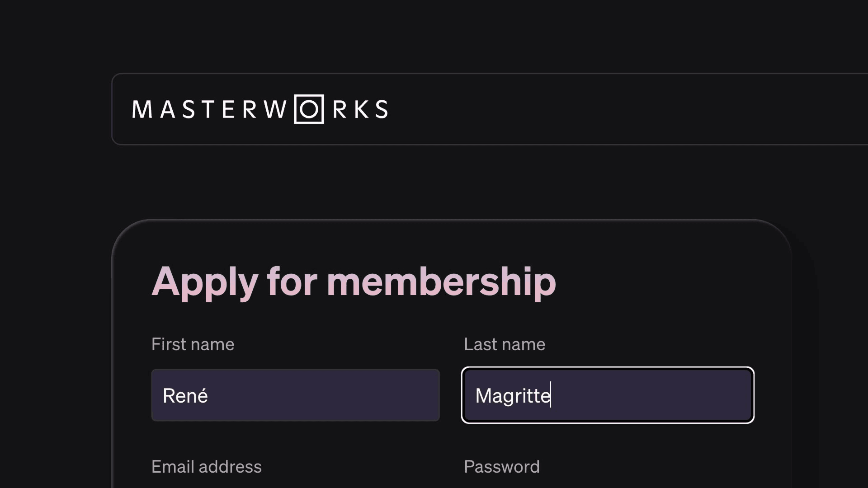The height and width of the screenshot is (488, 868).
Task: Click the letter M starting the logo
Action: click(x=142, y=110)
